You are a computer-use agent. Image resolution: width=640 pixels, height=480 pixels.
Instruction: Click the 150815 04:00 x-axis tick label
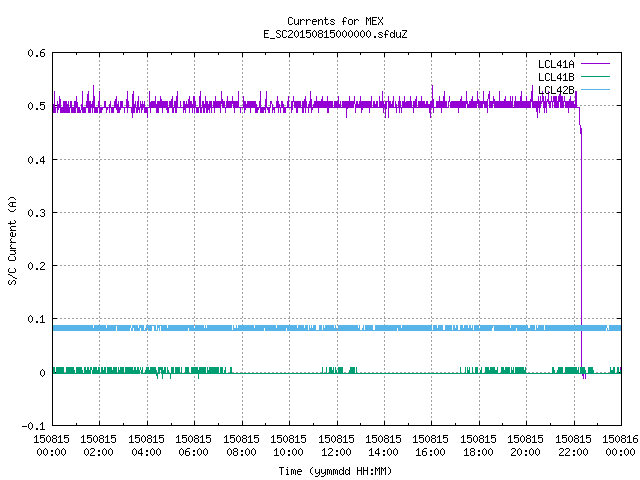(x=146, y=445)
